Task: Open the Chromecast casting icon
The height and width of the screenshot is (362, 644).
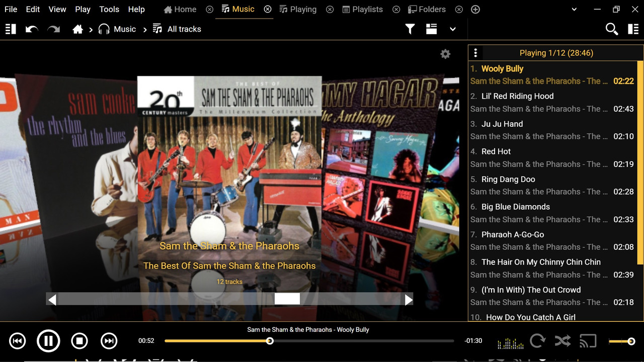Action: coord(588,340)
